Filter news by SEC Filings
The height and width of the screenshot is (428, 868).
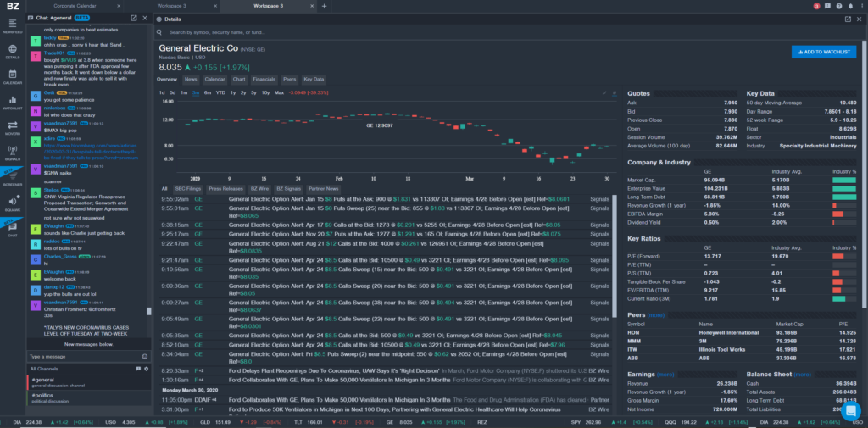(x=188, y=189)
